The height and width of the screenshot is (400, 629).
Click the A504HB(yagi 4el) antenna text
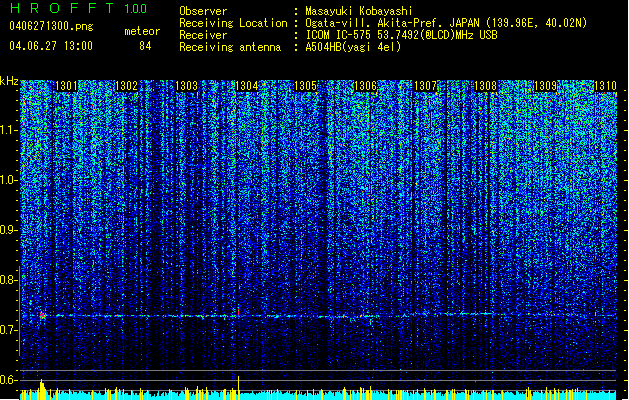click(x=353, y=47)
